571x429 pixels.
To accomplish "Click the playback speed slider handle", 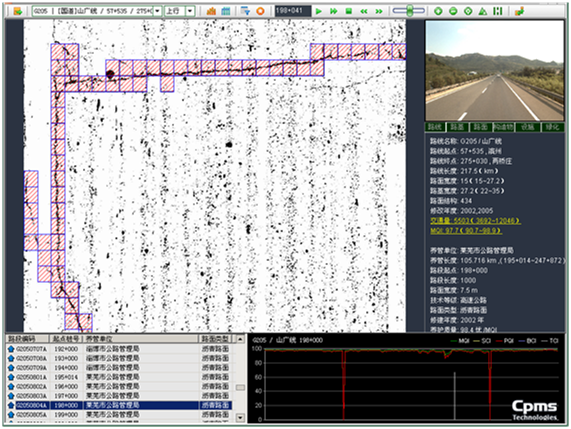I will point(410,11).
